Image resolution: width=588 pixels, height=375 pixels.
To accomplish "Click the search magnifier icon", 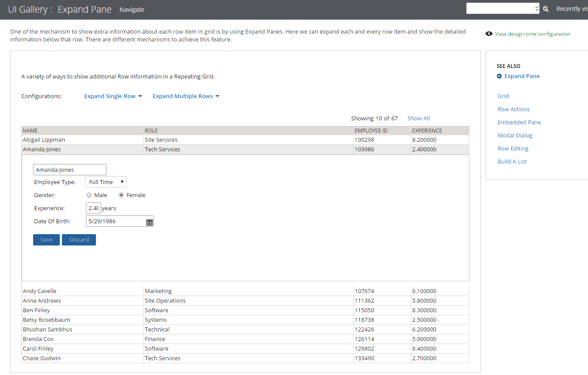I will click(545, 9).
